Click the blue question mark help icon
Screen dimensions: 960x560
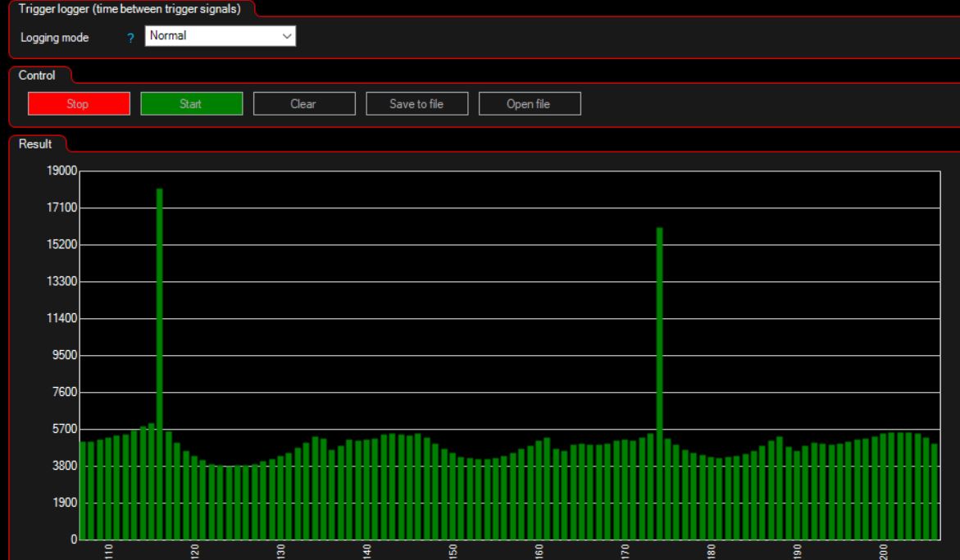point(130,38)
